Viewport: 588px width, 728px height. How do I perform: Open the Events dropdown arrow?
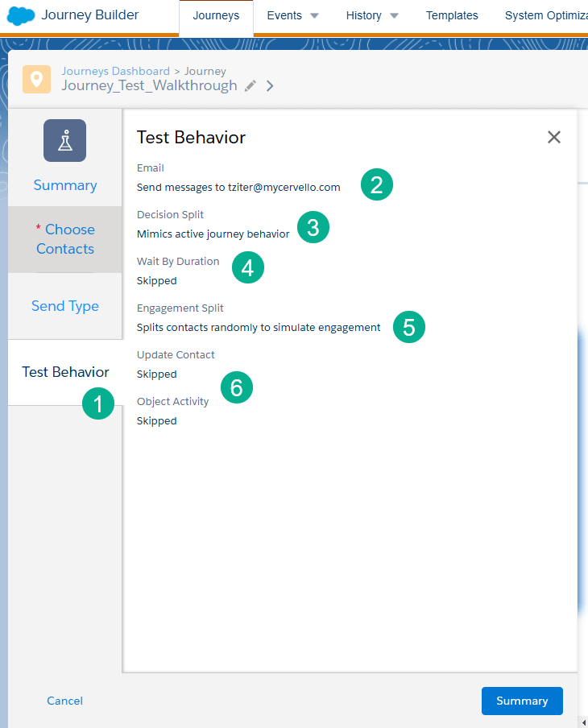coord(314,16)
